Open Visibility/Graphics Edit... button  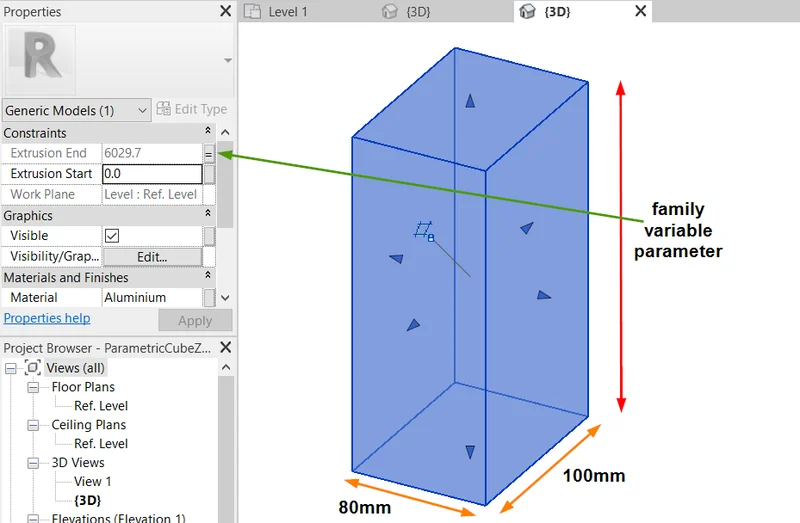point(153,257)
